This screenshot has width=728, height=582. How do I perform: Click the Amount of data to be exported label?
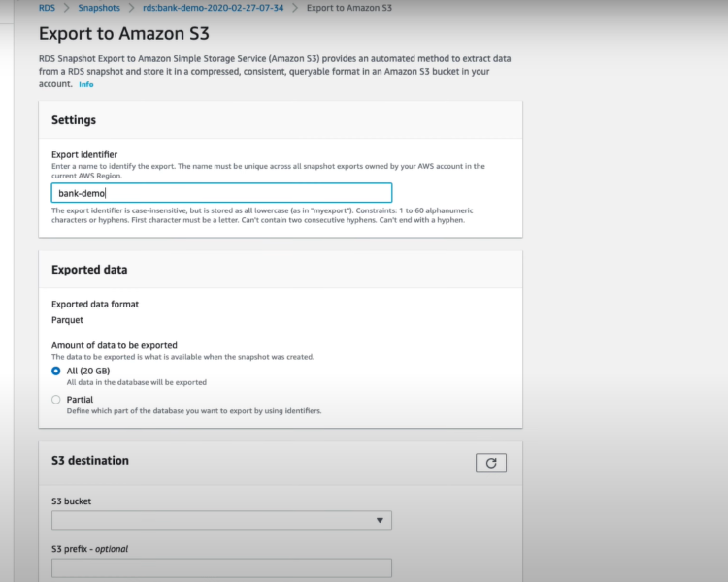click(x=114, y=345)
